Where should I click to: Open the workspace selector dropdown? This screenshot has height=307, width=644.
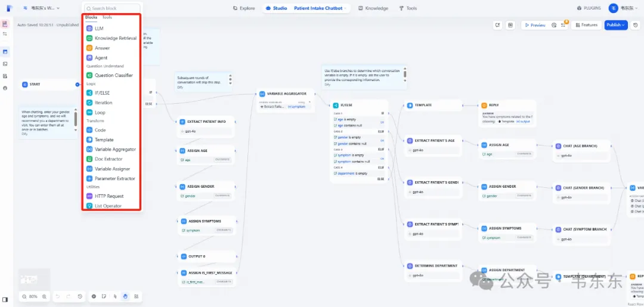click(x=41, y=8)
